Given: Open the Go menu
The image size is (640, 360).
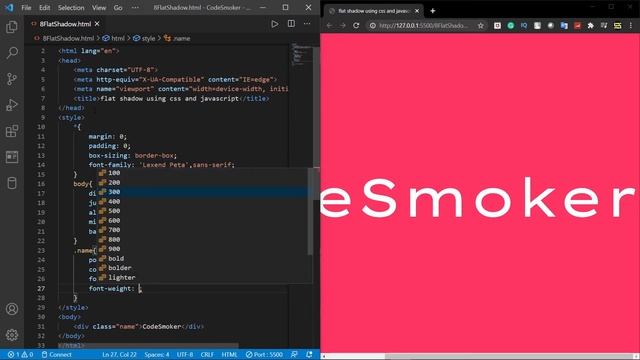Looking at the screenshot, I should coord(118,8).
